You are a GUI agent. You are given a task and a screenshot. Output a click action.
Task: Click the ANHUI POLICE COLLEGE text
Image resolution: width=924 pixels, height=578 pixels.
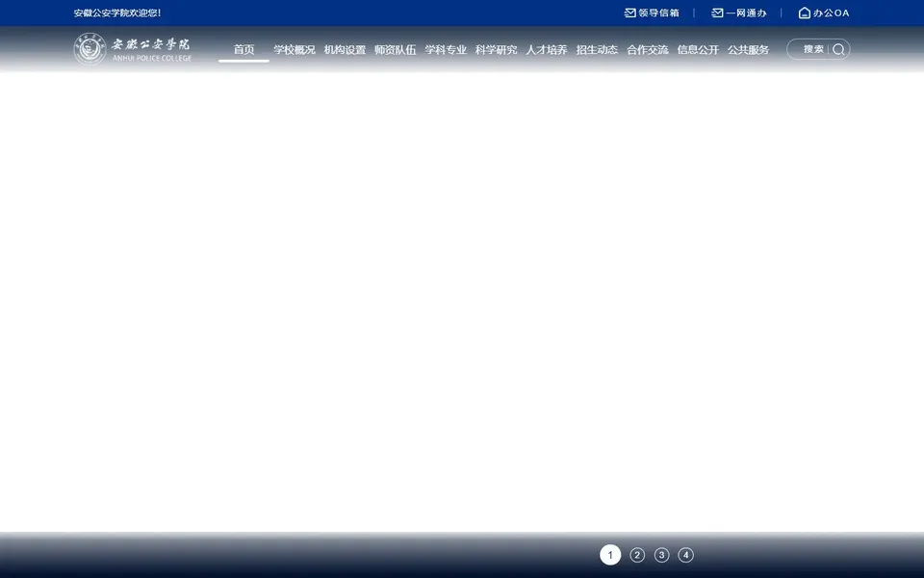tap(152, 59)
